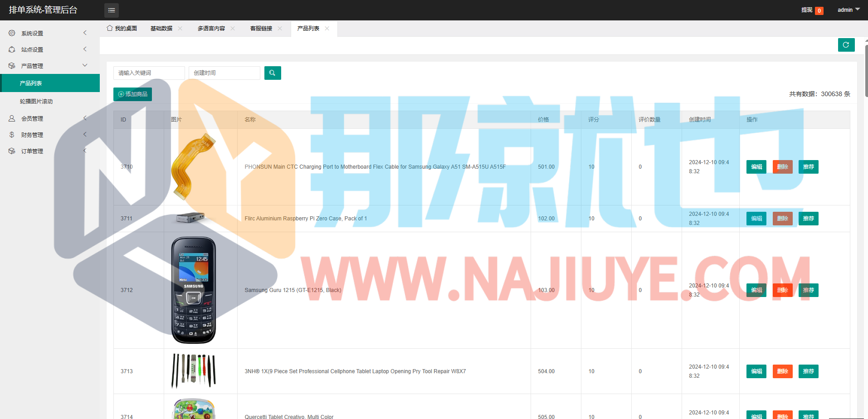Click the green refresh icon button
This screenshot has width=868, height=419.
click(846, 45)
